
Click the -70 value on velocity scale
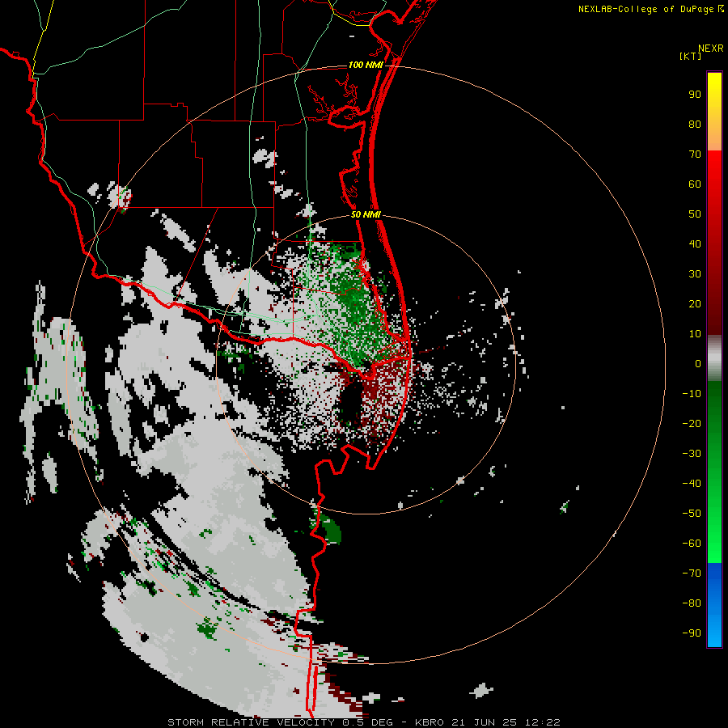tap(692, 574)
